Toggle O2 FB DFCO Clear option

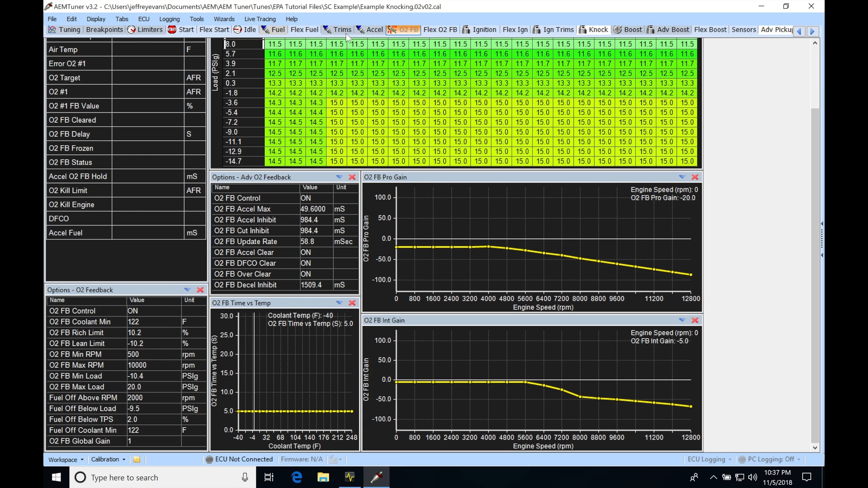pyautogui.click(x=306, y=263)
